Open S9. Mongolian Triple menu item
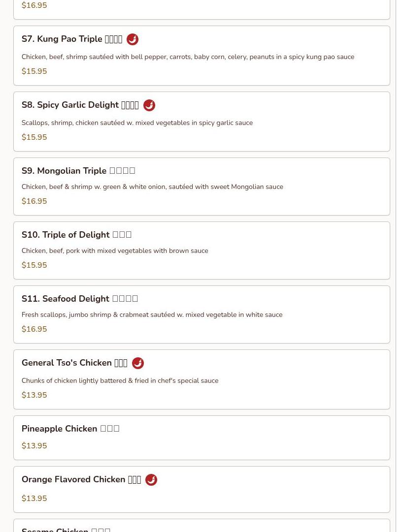Screen dimensions: 406x532 (x=78, y=171)
